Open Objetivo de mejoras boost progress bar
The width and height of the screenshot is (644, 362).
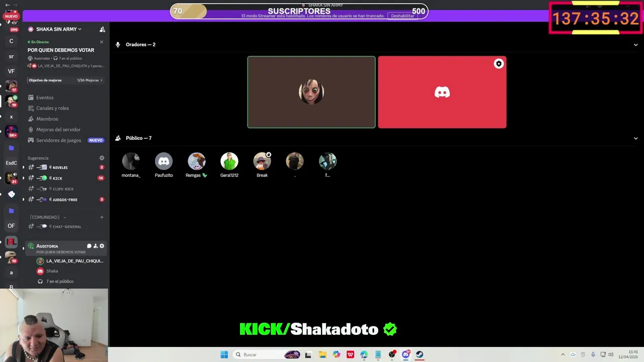pos(65,80)
